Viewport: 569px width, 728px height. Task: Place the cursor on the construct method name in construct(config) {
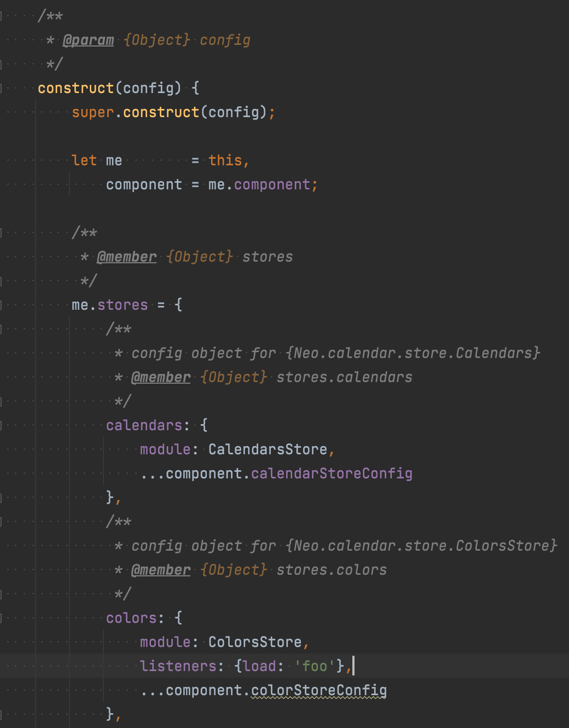click(76, 88)
